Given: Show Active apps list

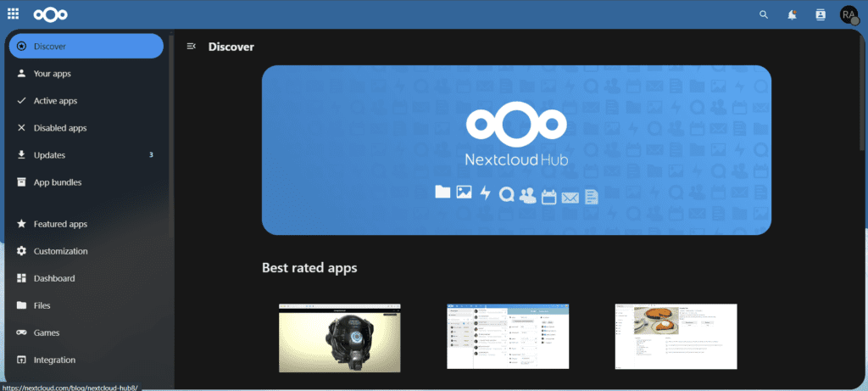Looking at the screenshot, I should (x=86, y=101).
